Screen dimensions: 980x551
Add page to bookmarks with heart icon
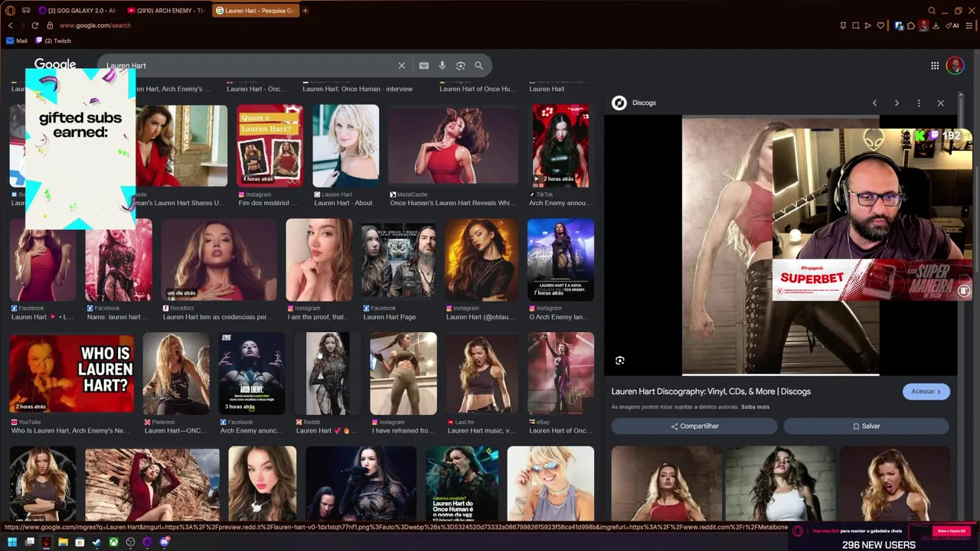tap(880, 25)
